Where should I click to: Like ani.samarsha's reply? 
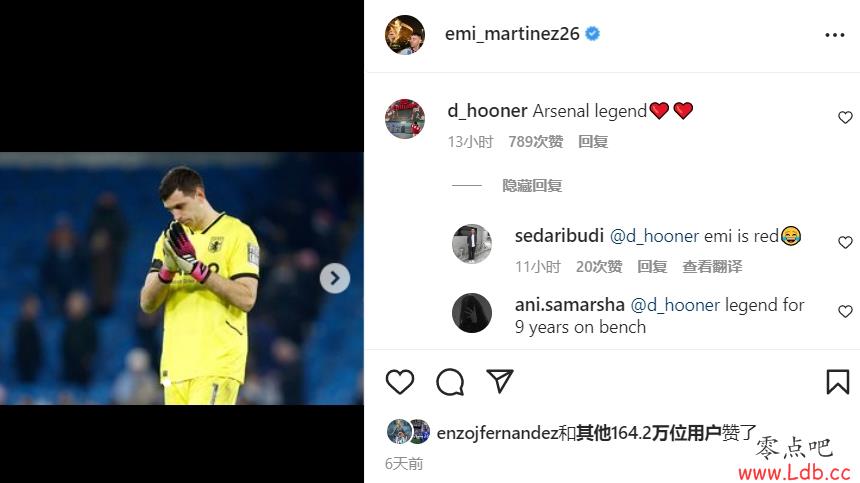[845, 311]
